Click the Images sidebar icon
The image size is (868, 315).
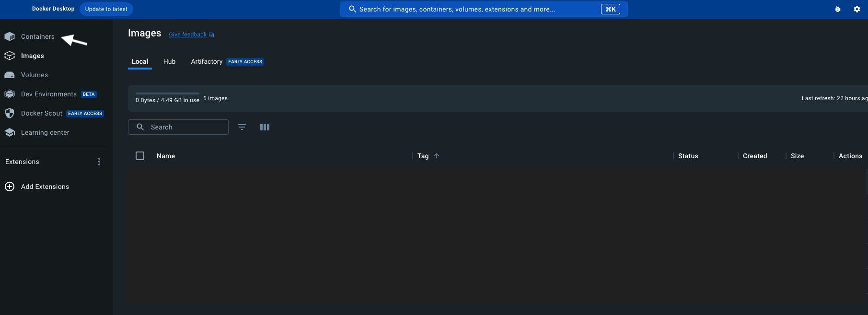(x=10, y=56)
